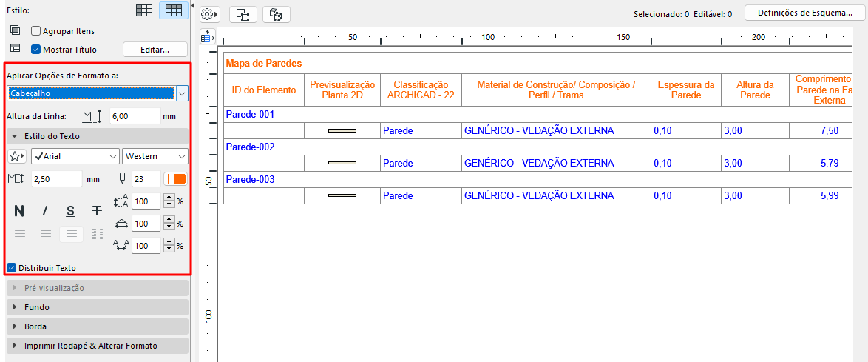Open the orange pen color swatch
868x362 pixels.
176,178
